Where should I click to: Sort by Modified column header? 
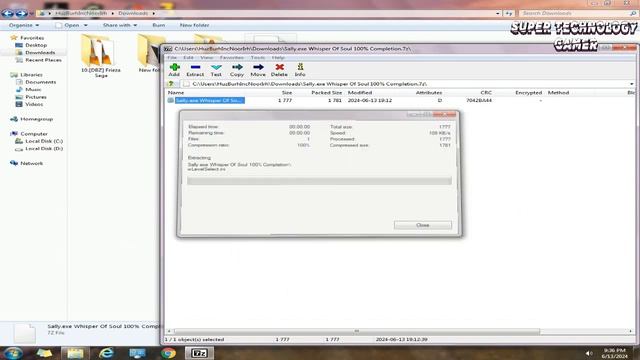click(360, 93)
